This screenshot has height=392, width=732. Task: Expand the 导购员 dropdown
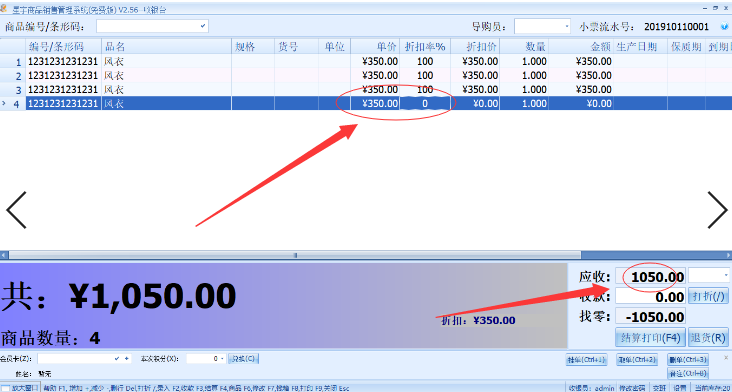[567, 27]
